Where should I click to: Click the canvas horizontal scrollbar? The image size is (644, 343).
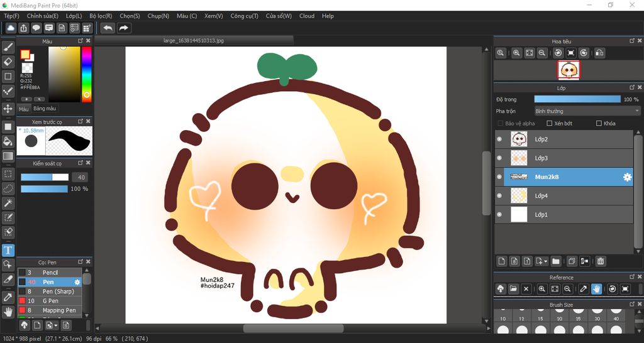(293, 329)
